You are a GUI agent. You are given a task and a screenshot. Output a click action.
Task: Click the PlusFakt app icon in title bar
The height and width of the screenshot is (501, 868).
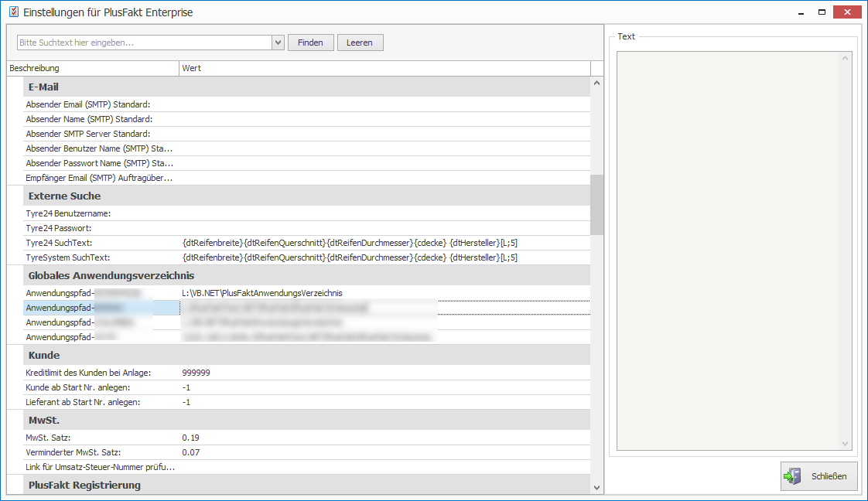pyautogui.click(x=13, y=12)
